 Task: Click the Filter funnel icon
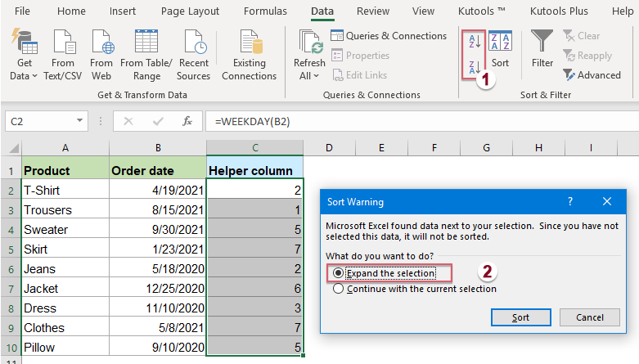point(542,41)
